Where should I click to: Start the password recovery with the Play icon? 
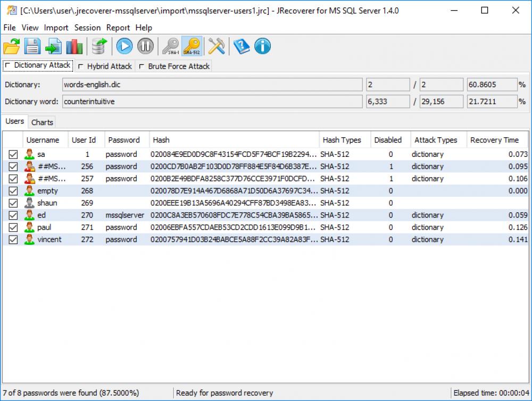(x=124, y=46)
